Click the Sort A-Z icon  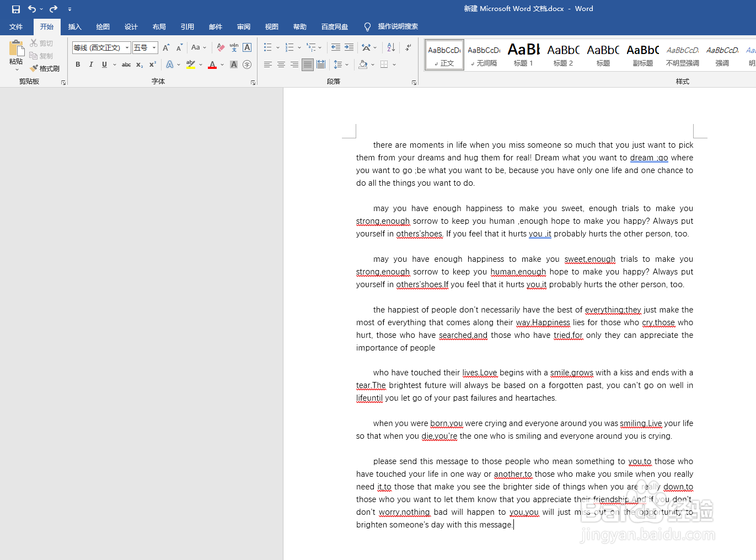391,47
